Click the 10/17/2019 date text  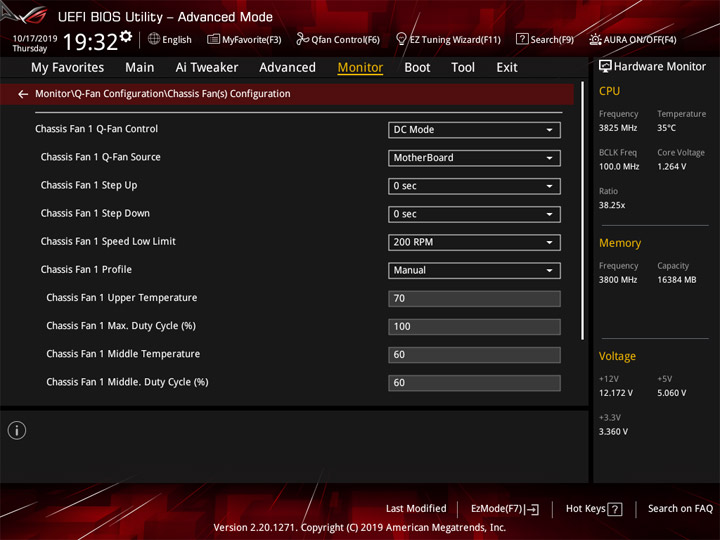(x=35, y=39)
